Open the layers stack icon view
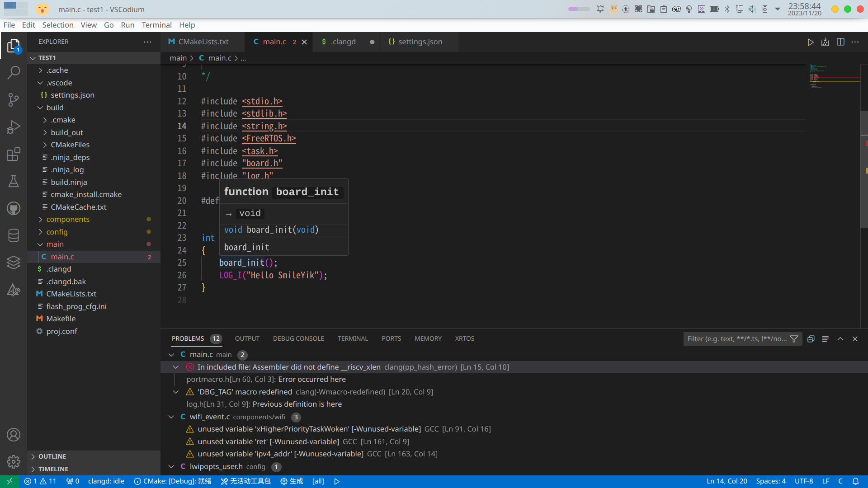This screenshot has height=488, width=868. coord(14,263)
